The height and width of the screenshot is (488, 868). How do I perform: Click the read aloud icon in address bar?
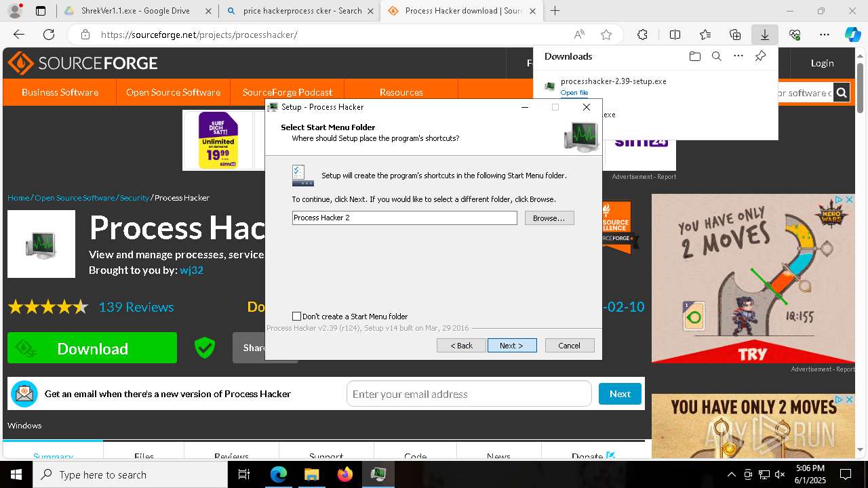point(579,35)
